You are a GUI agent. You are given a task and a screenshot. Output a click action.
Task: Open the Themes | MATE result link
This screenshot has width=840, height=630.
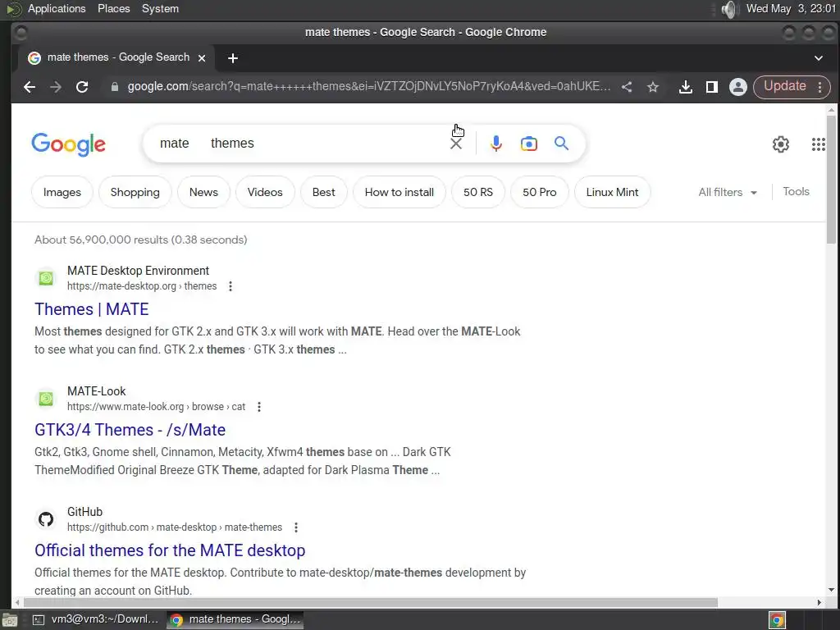click(92, 309)
